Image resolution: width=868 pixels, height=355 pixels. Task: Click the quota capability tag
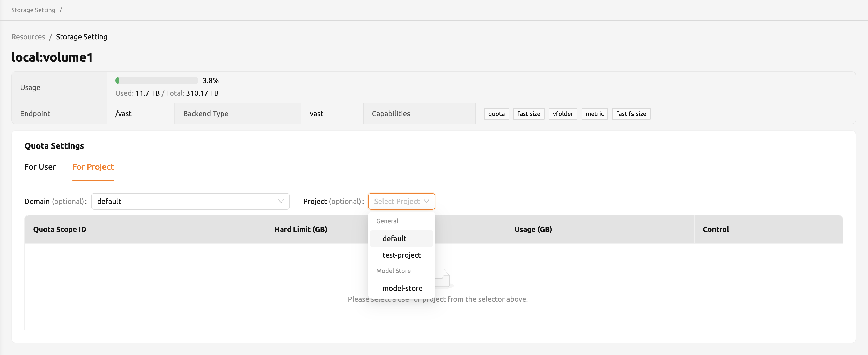pyautogui.click(x=496, y=114)
